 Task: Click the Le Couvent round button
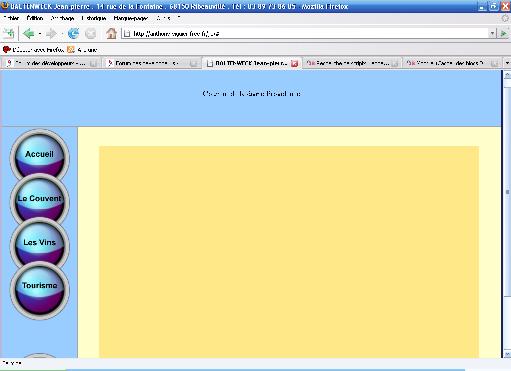[39, 199]
